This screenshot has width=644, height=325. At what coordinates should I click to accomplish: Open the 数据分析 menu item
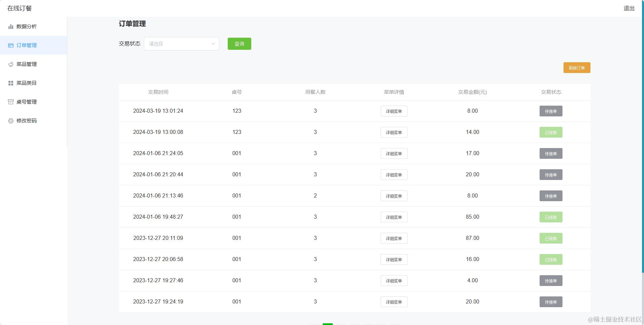pos(33,26)
